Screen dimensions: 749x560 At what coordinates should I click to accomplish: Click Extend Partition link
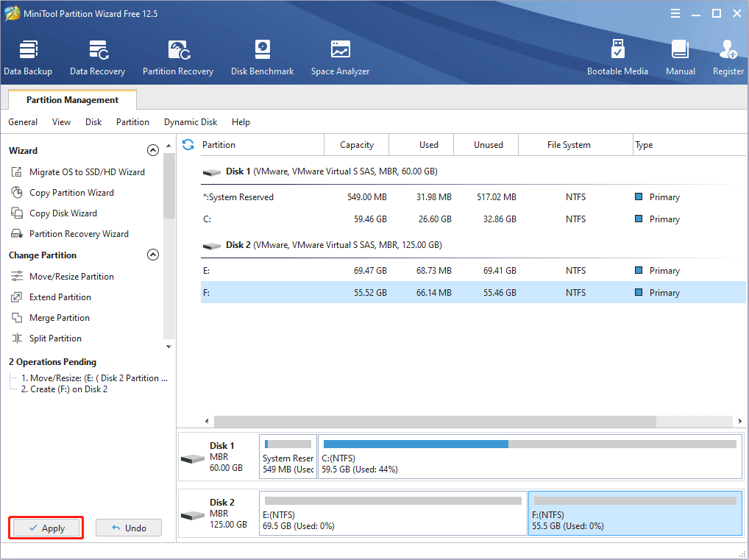60,297
